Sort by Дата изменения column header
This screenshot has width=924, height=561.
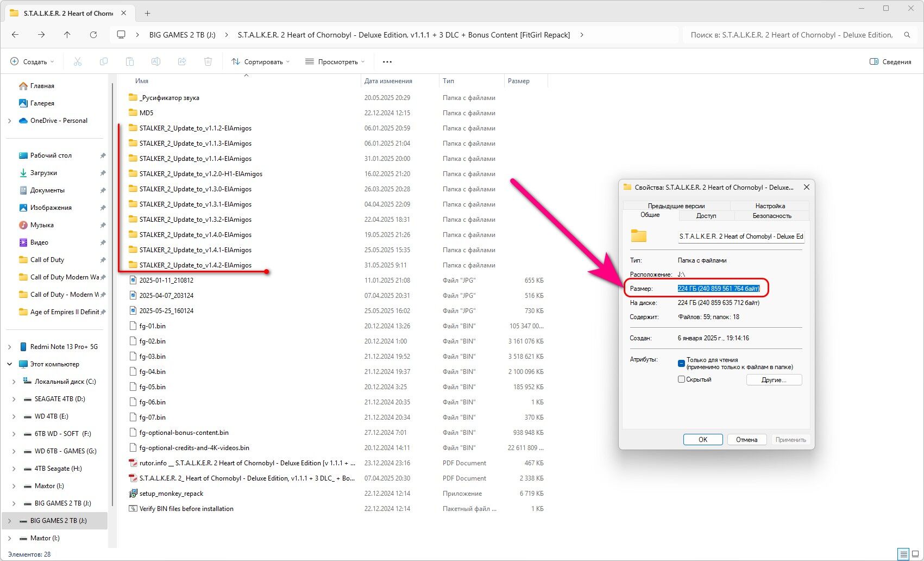coord(388,81)
